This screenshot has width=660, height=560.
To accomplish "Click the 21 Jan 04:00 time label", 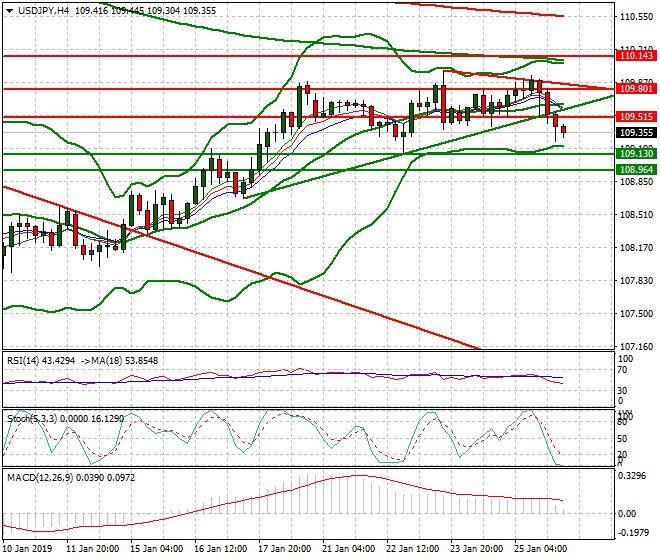I will click(x=348, y=549).
